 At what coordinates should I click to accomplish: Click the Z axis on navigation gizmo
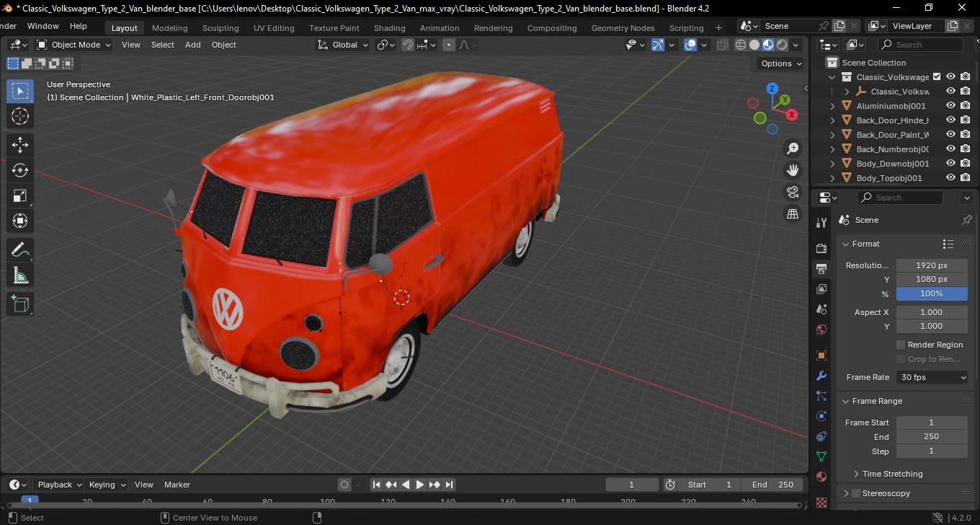(772, 89)
